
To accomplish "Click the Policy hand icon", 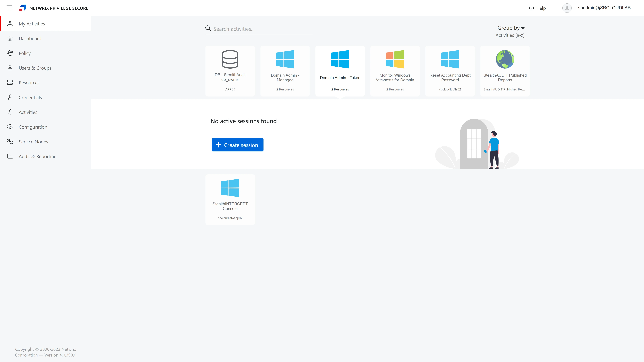I will tap(10, 53).
